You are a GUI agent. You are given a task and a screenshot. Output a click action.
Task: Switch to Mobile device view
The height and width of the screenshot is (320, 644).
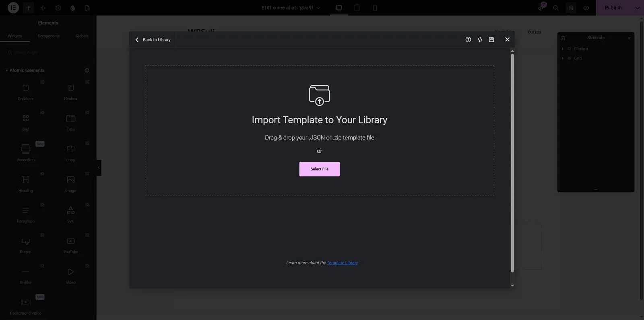pyautogui.click(x=375, y=8)
